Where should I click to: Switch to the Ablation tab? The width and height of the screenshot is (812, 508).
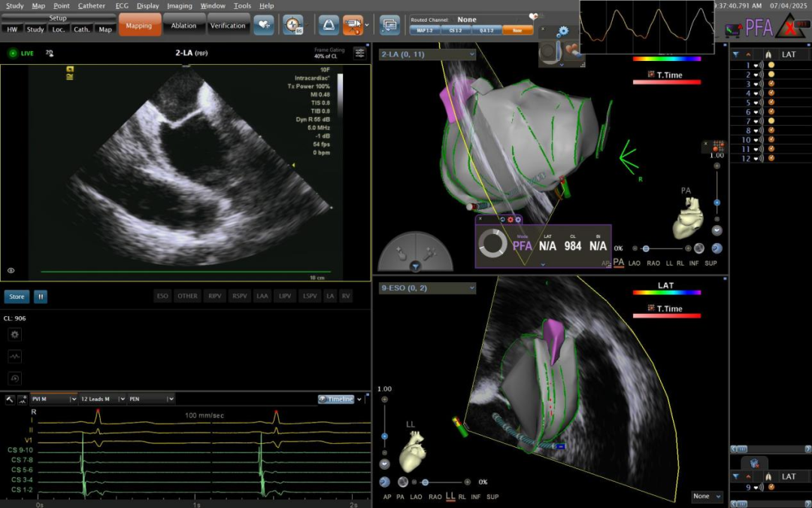[183, 26]
